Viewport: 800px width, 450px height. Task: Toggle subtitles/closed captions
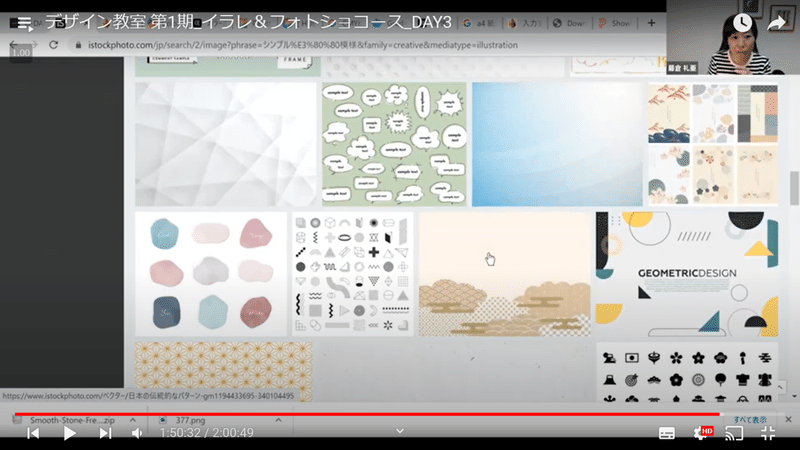(666, 433)
